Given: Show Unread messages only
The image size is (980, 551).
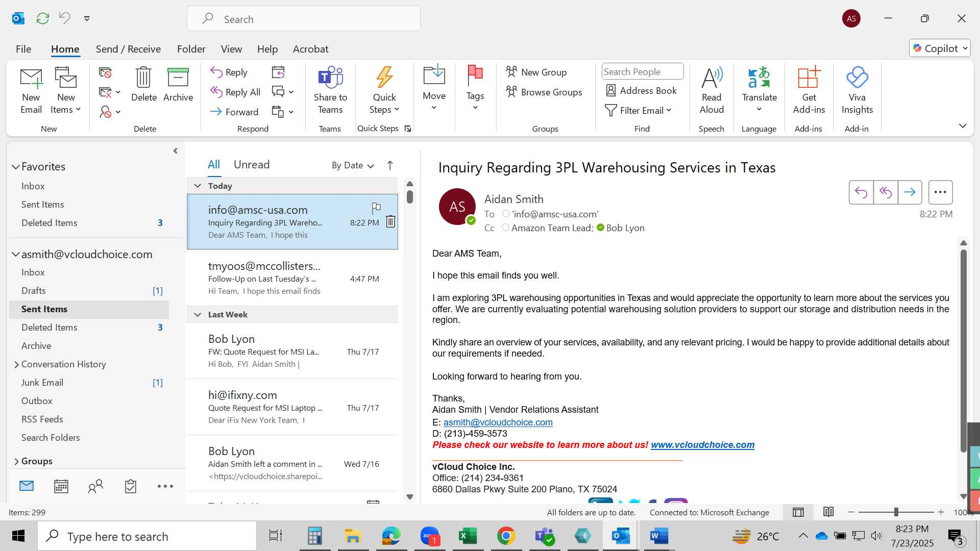Looking at the screenshot, I should 252,164.
